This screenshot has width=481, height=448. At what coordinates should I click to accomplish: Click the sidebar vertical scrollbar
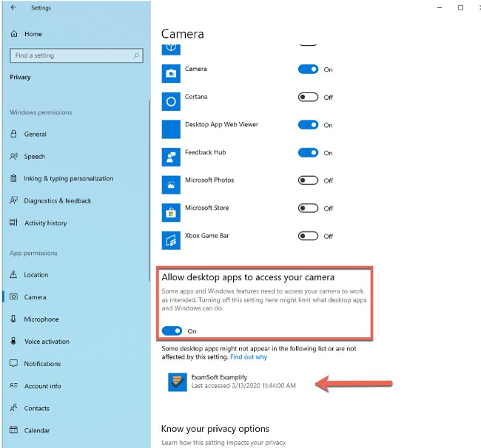click(149, 190)
